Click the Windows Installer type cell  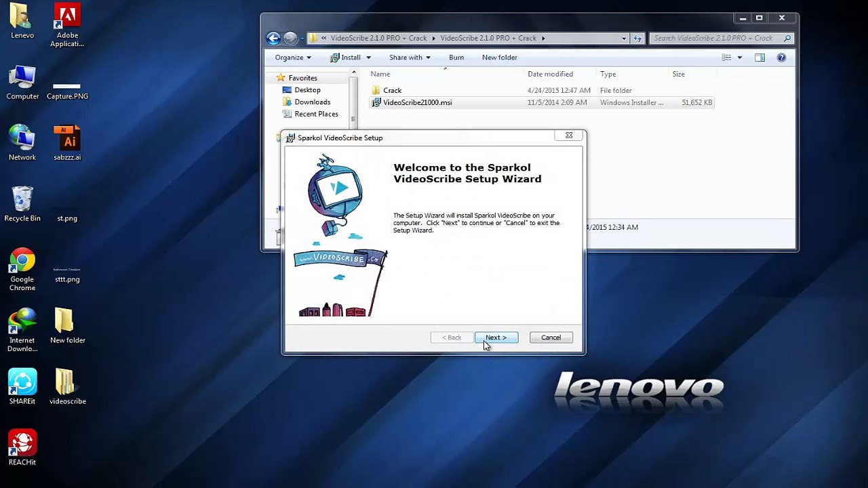[x=632, y=102]
